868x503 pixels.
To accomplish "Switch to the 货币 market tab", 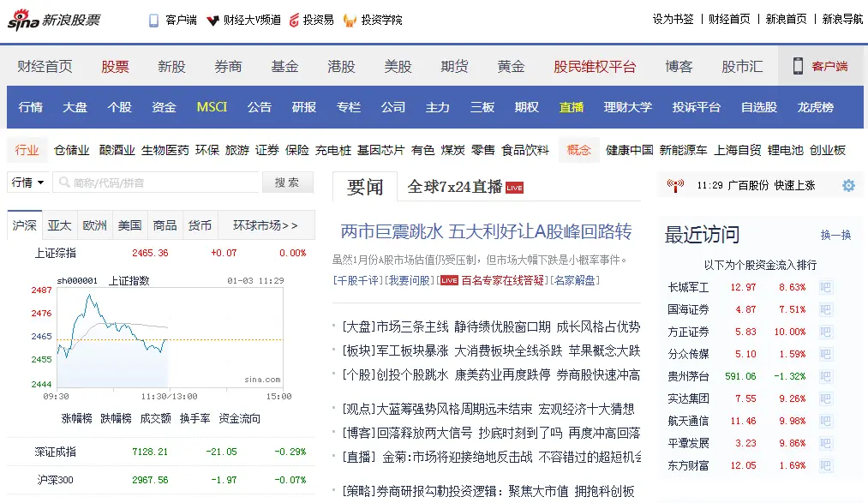I will 200,225.
